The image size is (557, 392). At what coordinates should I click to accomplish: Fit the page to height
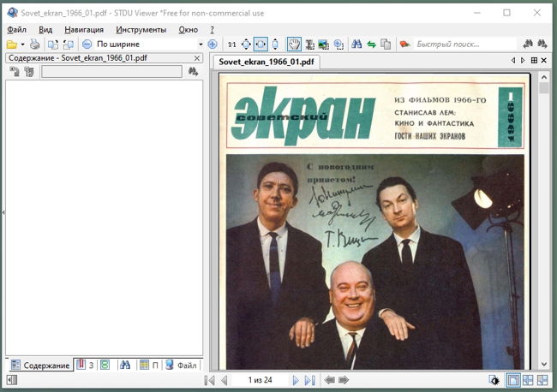tap(275, 45)
